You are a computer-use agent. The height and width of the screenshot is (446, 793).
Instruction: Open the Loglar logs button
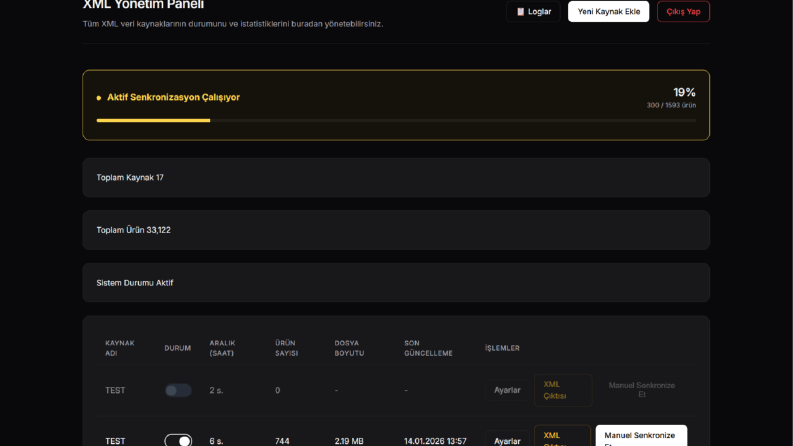pyautogui.click(x=533, y=12)
